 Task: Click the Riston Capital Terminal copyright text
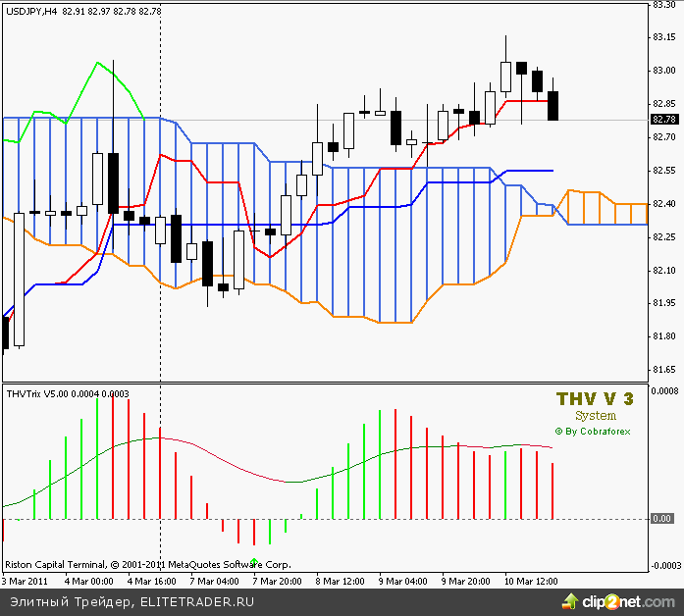[147, 565]
